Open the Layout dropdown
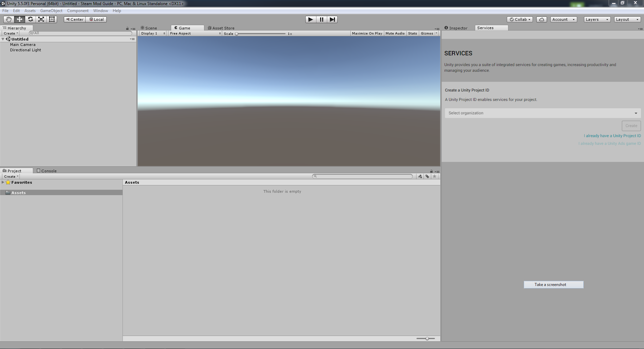This screenshot has height=349, width=644. click(x=627, y=19)
